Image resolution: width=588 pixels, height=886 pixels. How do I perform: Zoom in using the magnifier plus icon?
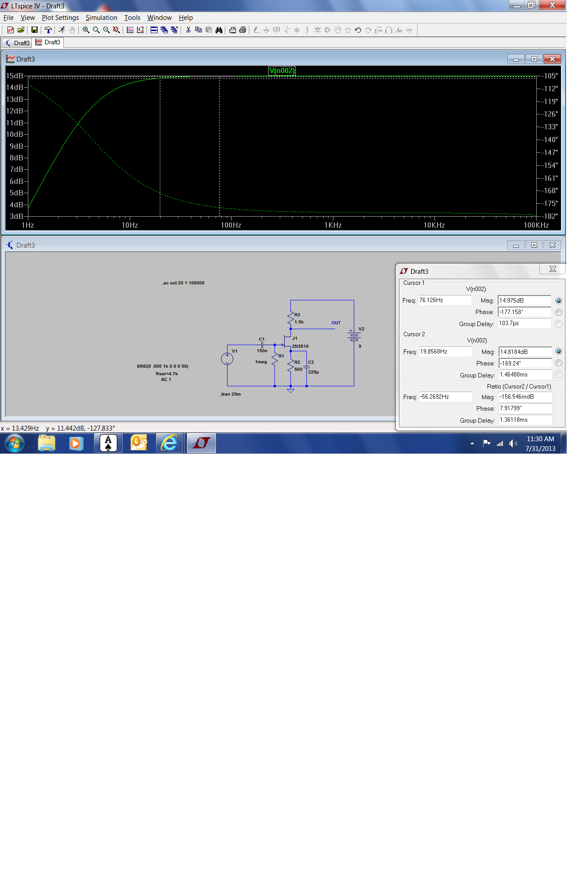[86, 30]
